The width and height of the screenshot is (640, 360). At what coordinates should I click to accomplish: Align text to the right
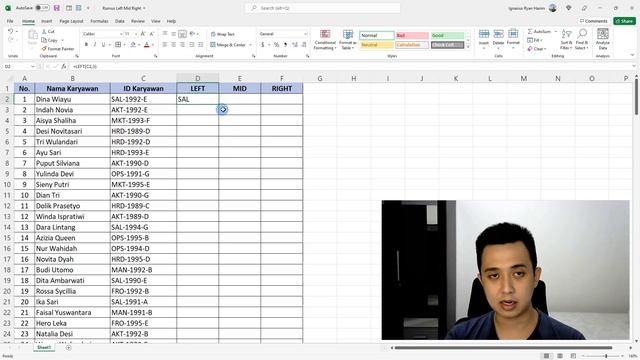click(182, 44)
